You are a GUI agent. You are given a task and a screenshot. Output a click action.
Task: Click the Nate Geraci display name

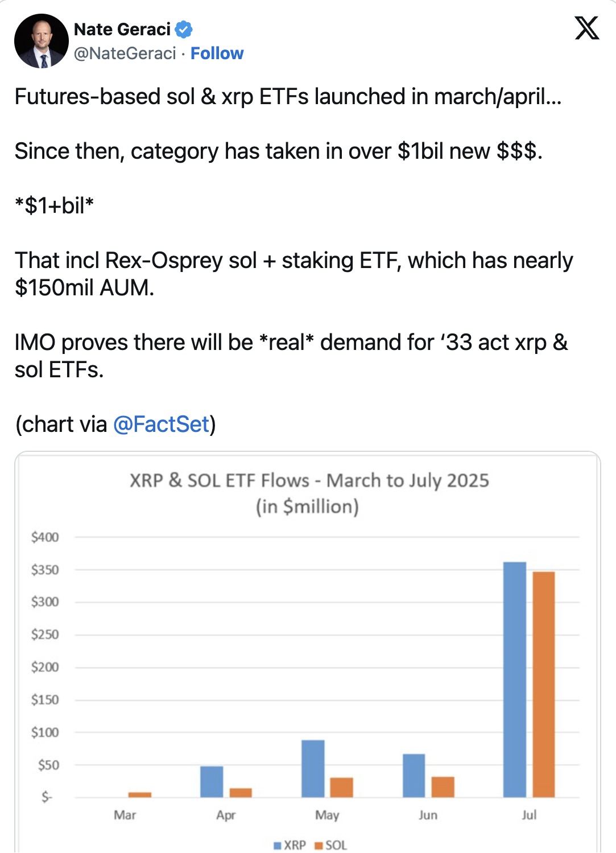tap(122, 29)
